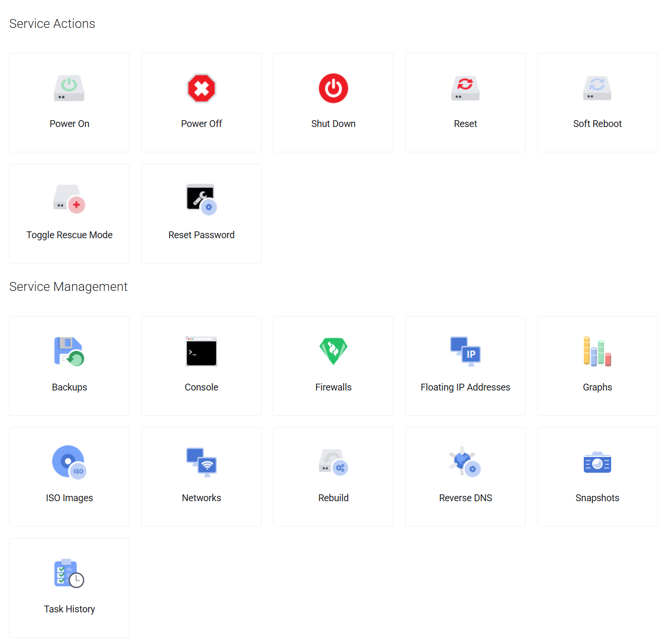Click the Power On server icon
The height and width of the screenshot is (644, 667).
coord(69,88)
